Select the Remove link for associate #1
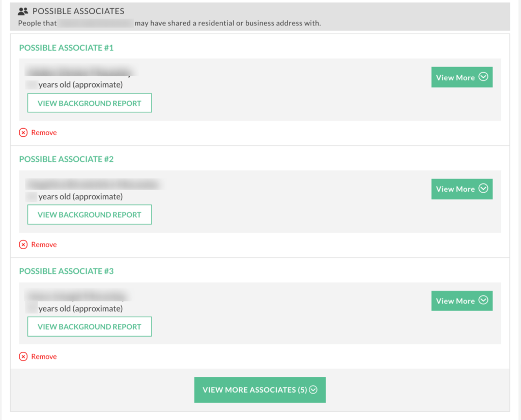This screenshot has height=420, width=521. (x=44, y=133)
